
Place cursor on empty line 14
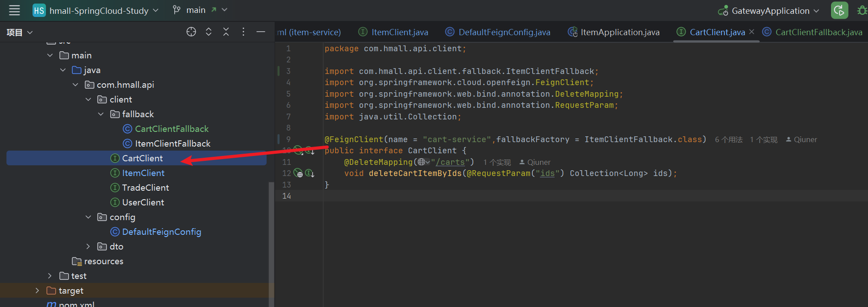click(596, 196)
